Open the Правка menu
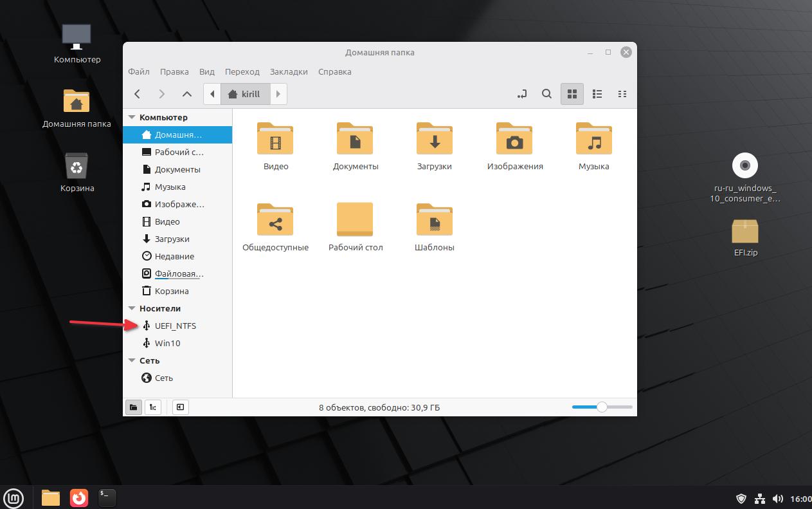Image resolution: width=812 pixels, height=509 pixels. (x=174, y=71)
